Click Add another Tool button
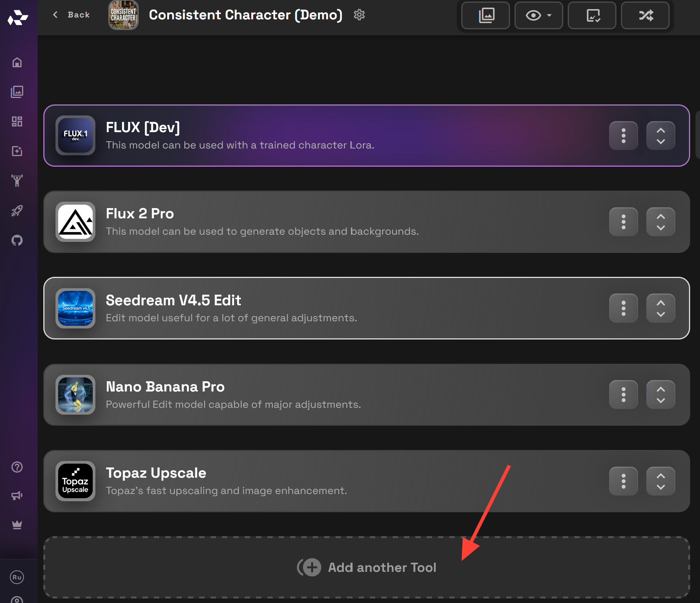This screenshot has height=603, width=700. 367,567
